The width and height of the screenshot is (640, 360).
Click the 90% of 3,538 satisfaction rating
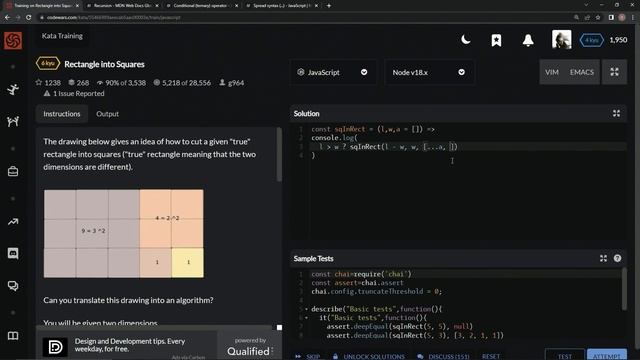coord(121,83)
